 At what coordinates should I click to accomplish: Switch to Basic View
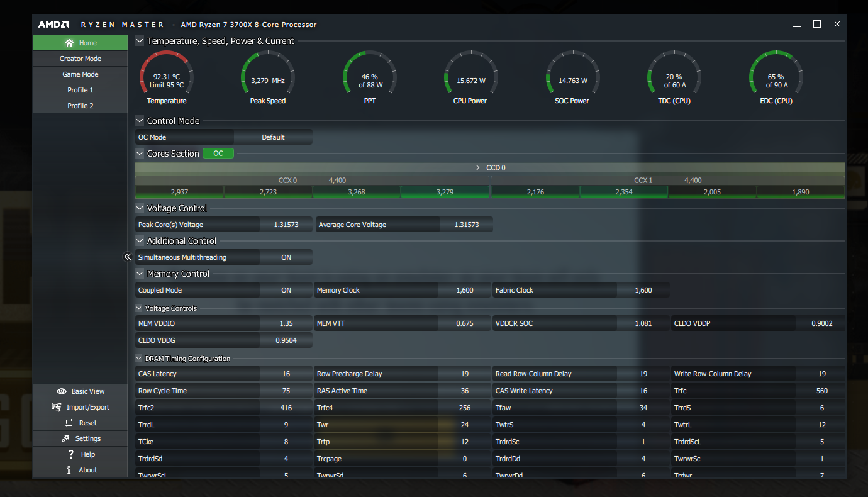tap(81, 391)
